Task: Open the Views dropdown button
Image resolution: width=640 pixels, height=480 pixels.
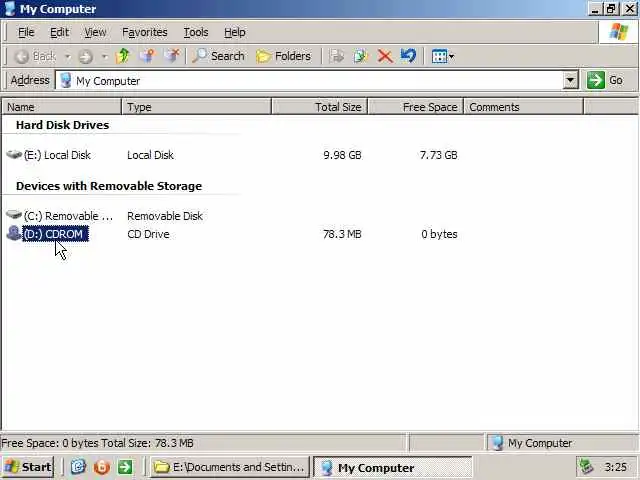Action: [442, 56]
